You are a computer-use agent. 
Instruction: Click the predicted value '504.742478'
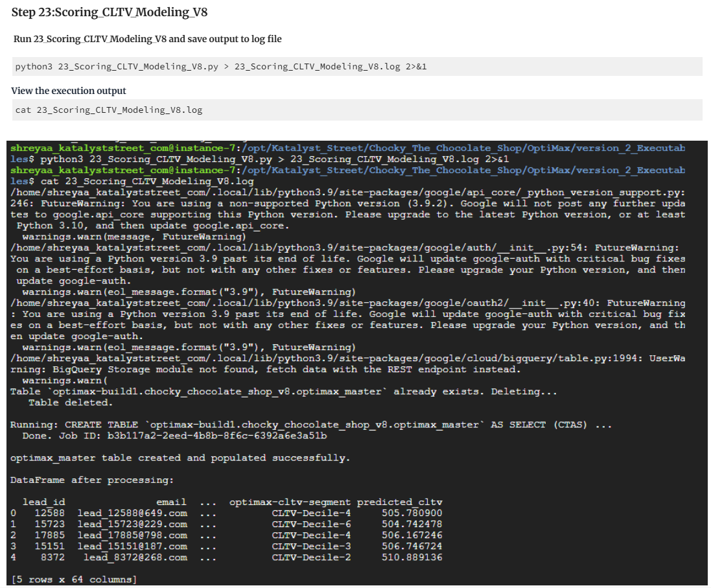412,524
